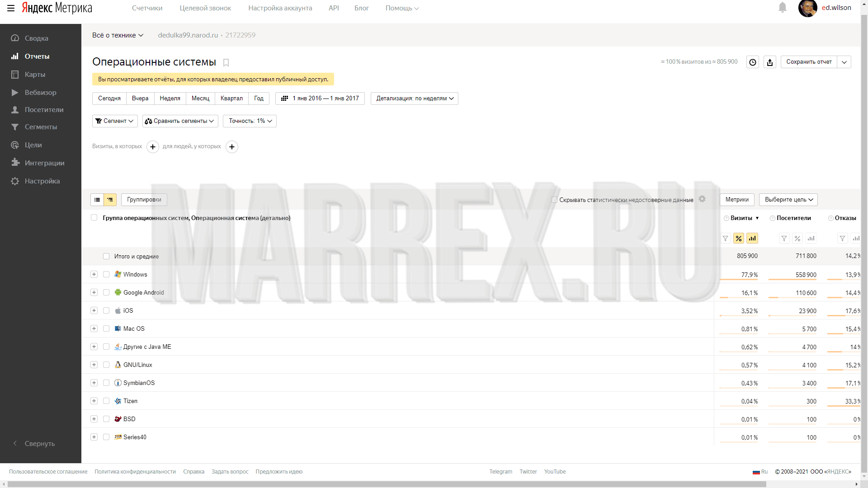Toggle the Visitors percent display icon
Image resolution: width=868 pixels, height=488 pixels.
(x=797, y=239)
